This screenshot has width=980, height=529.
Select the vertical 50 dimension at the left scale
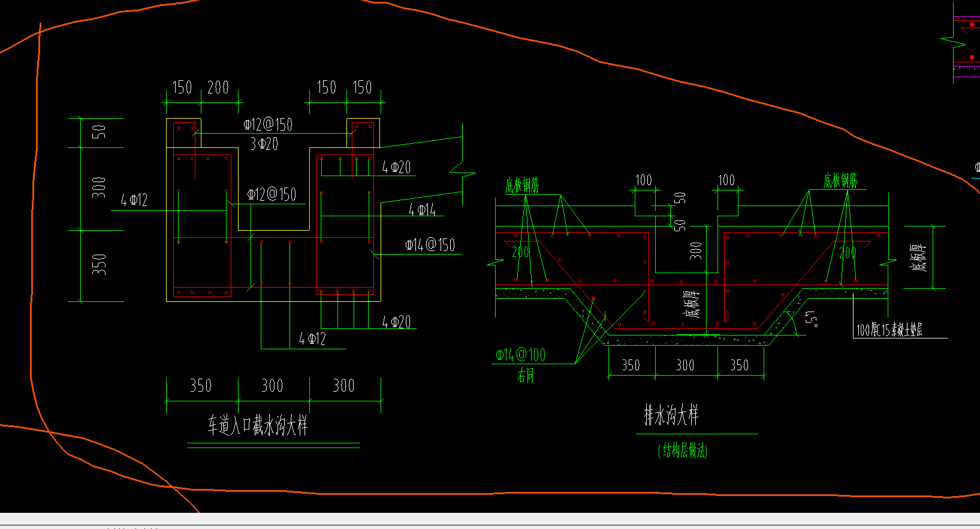tap(99, 132)
